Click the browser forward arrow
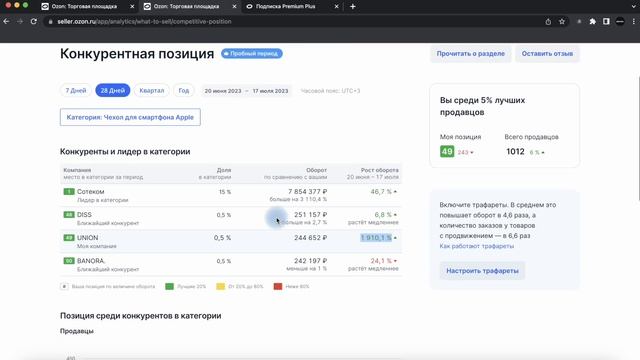640x360 pixels. [20, 21]
